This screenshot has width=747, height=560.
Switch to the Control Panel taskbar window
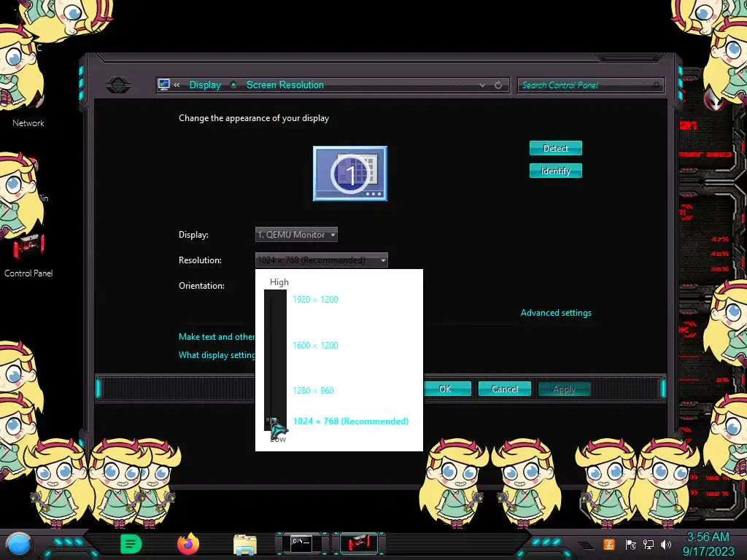(359, 544)
